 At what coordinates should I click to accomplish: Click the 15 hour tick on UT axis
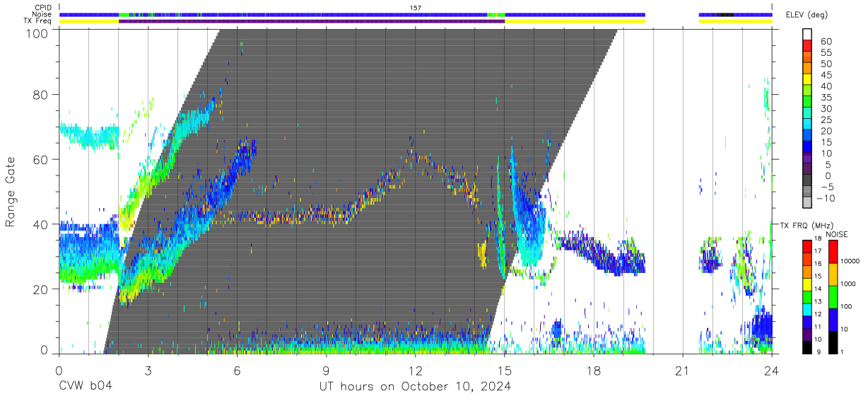(504, 370)
